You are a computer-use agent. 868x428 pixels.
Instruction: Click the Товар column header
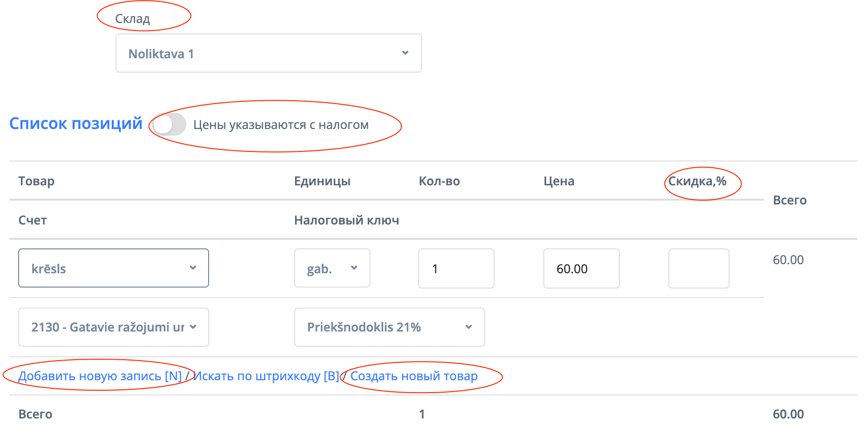pyautogui.click(x=36, y=181)
